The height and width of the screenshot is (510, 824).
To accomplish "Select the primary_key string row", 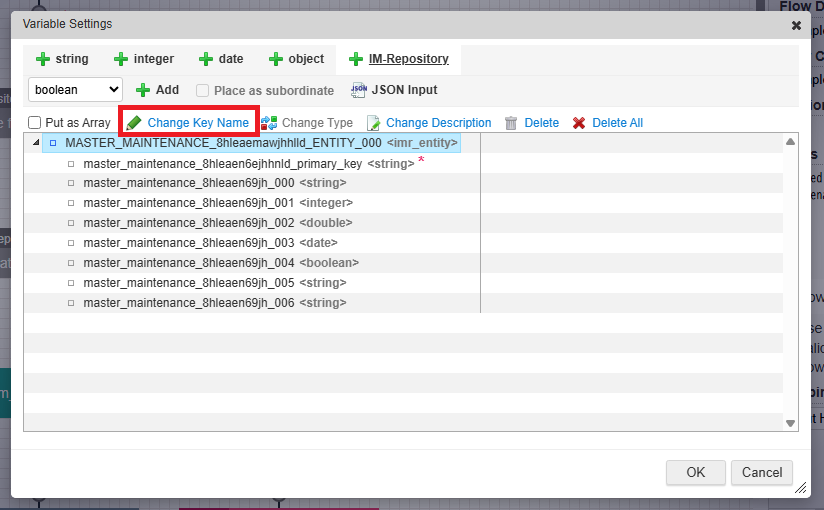I will coord(222,163).
